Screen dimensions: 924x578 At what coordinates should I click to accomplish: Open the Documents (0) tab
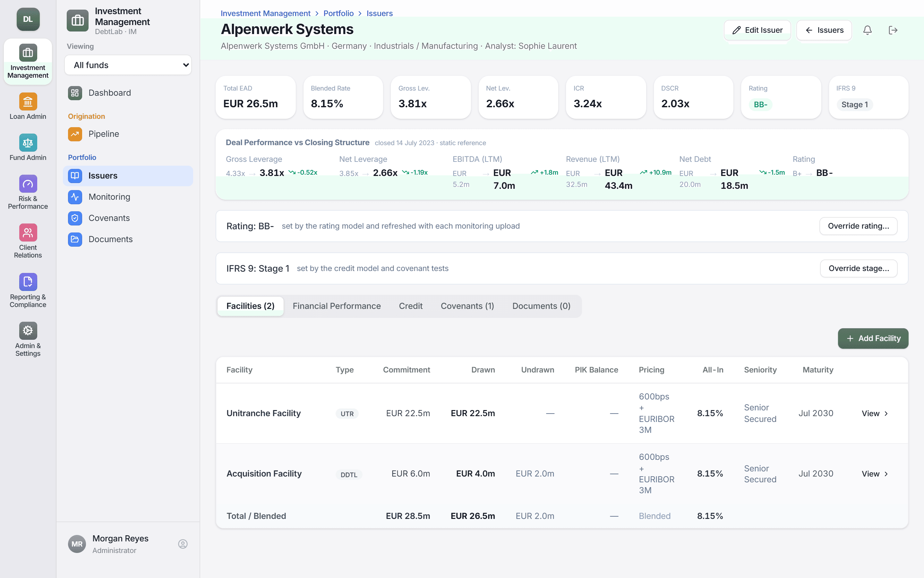[542, 306]
